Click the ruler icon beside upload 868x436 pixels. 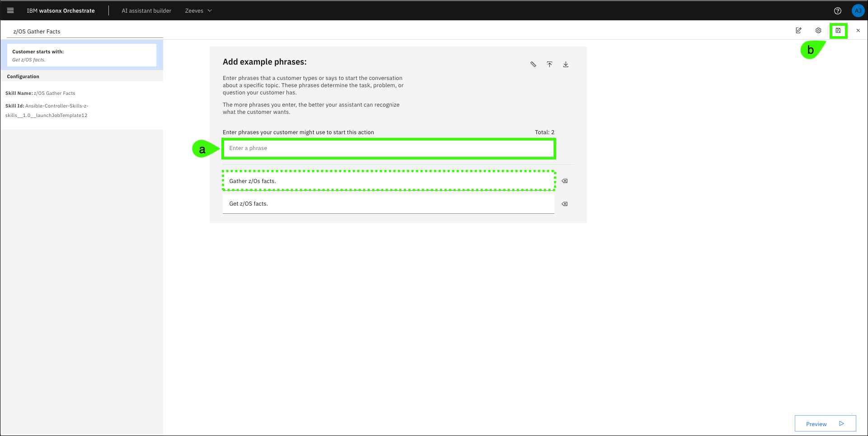[533, 65]
